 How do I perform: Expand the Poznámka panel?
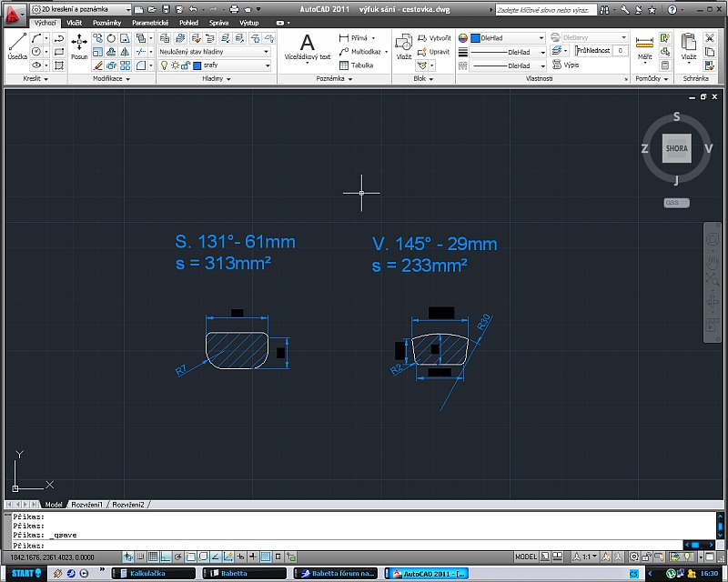tap(334, 79)
